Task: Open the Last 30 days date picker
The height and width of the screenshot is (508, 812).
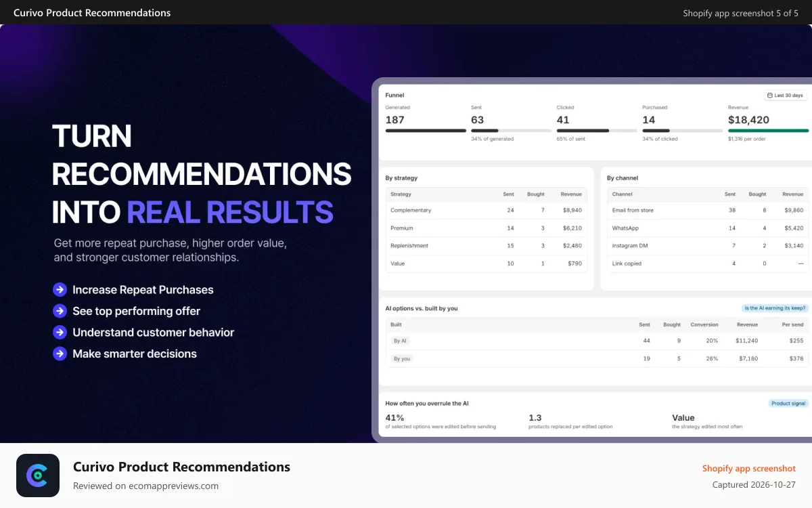Action: (x=786, y=96)
